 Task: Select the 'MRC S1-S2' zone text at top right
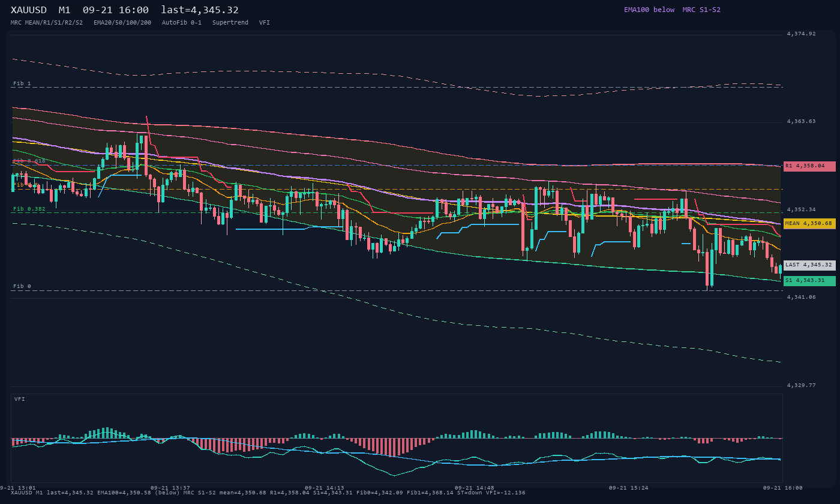tap(701, 10)
